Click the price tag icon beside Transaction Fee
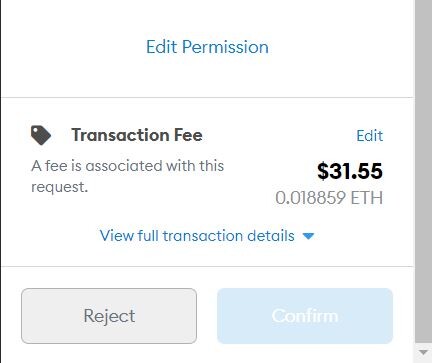Viewport: 432px width, 363px height. pos(41,135)
